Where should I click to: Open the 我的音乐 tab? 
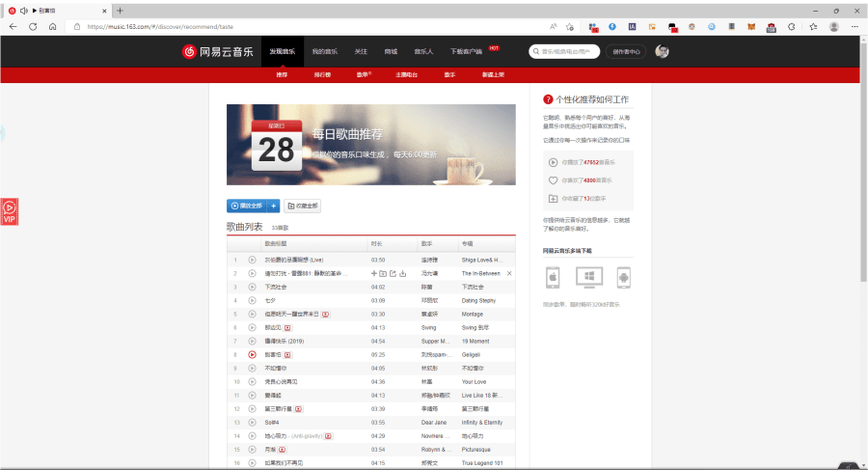(x=324, y=51)
